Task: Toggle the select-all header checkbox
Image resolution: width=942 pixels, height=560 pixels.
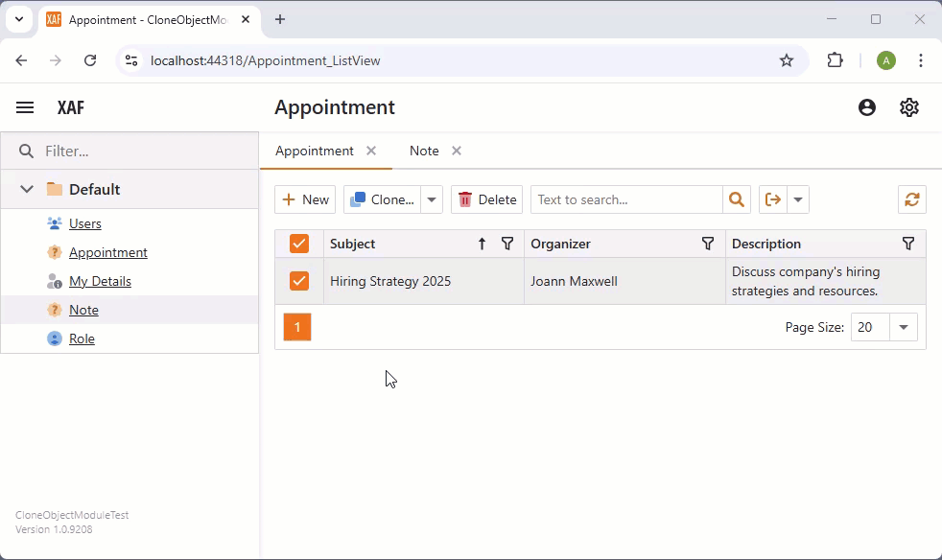Action: tap(299, 244)
